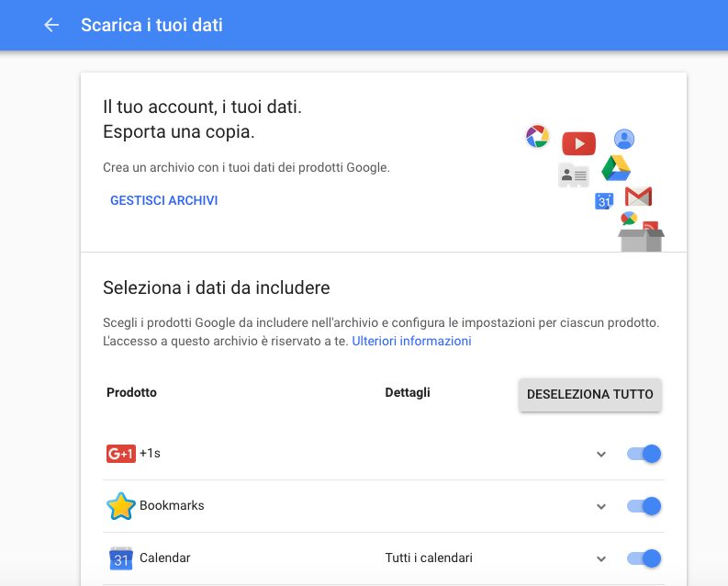Click the Bookmarks star icon
This screenshot has height=586, width=728.
[120, 506]
